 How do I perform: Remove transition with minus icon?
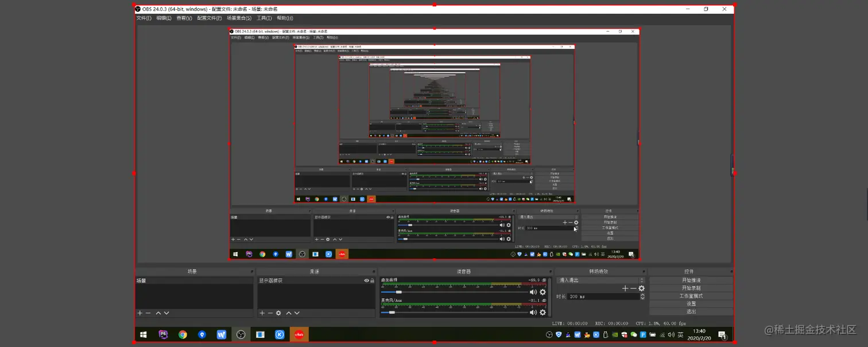tap(633, 288)
